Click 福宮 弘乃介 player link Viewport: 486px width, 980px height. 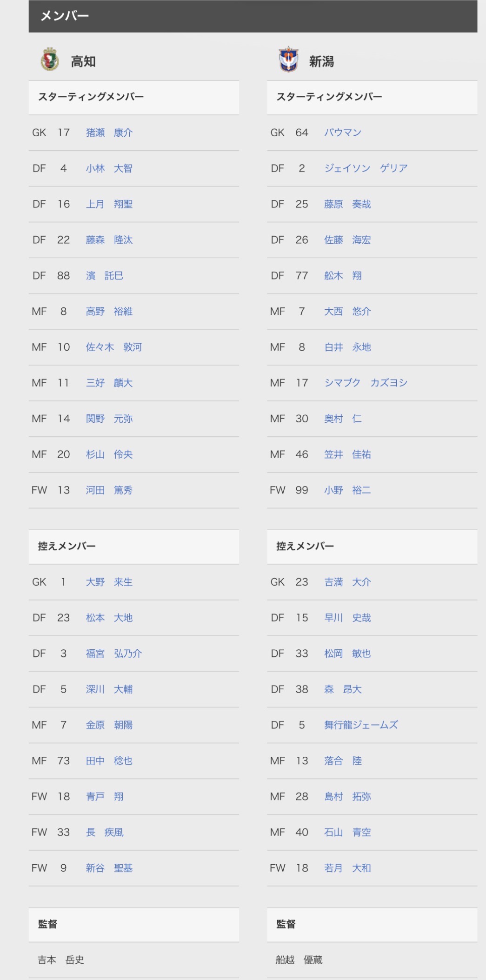click(x=114, y=653)
